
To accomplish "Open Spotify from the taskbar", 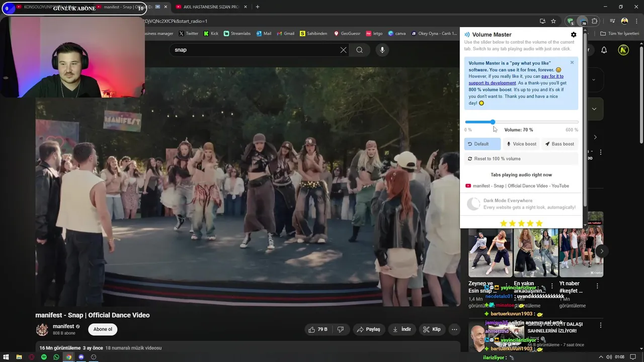I will coord(44,357).
